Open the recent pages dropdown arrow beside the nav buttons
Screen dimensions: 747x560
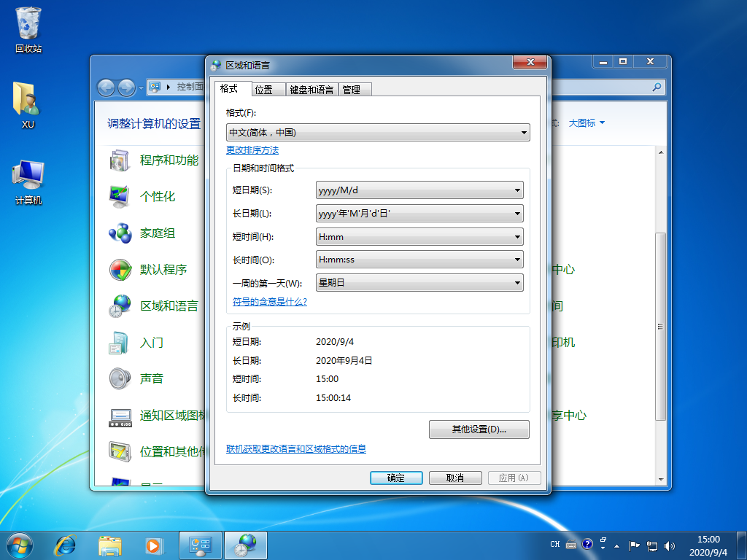141,88
